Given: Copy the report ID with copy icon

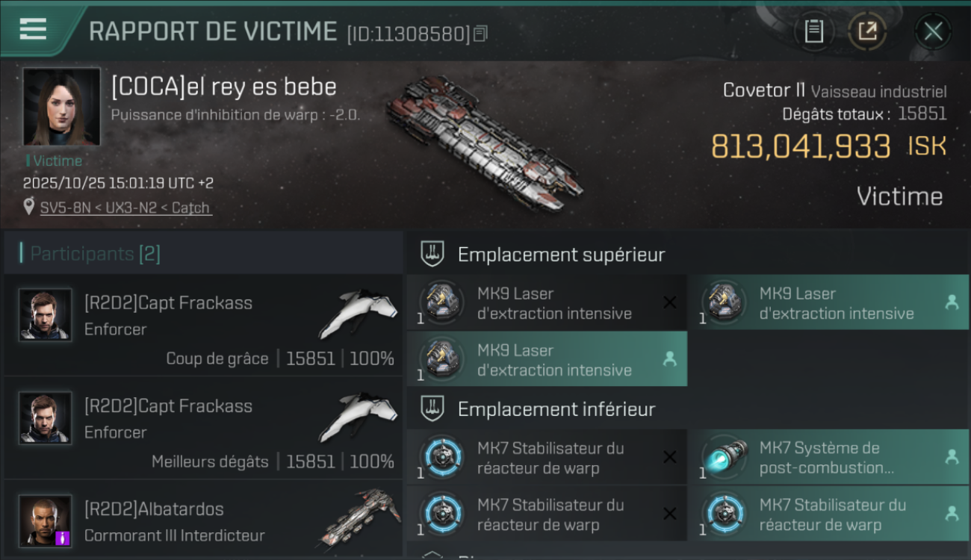Looking at the screenshot, I should [481, 33].
